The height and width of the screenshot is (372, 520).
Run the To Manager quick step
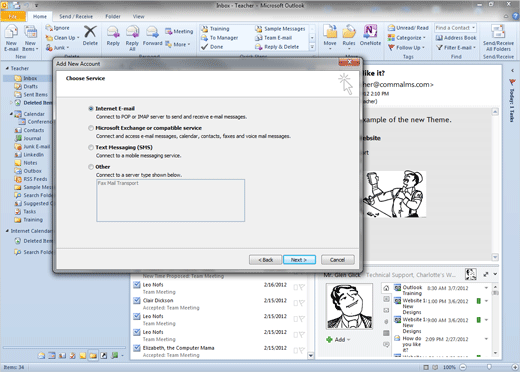pyautogui.click(x=219, y=38)
